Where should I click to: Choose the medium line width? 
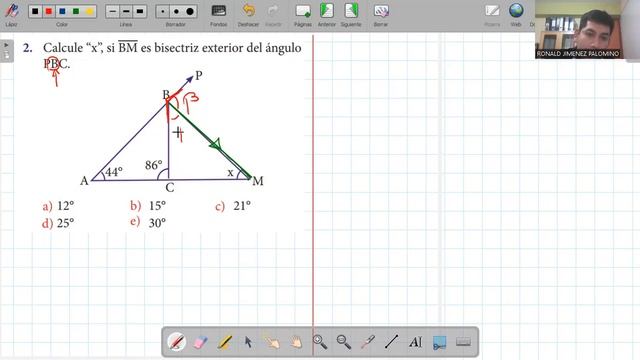(x=126, y=11)
